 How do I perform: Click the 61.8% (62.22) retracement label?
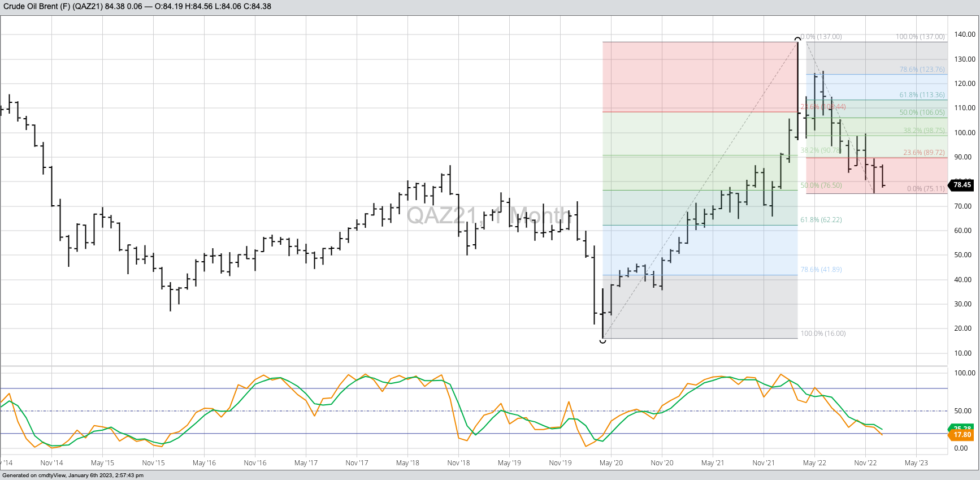tap(821, 220)
